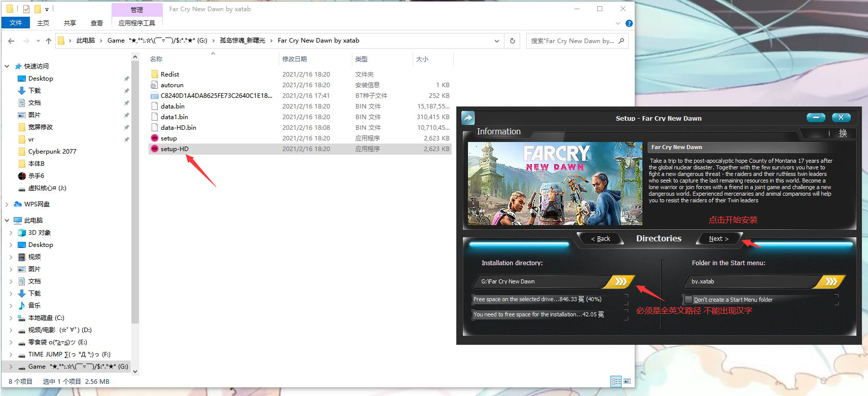Click the navigation pane scroll down arrow

[x=135, y=371]
